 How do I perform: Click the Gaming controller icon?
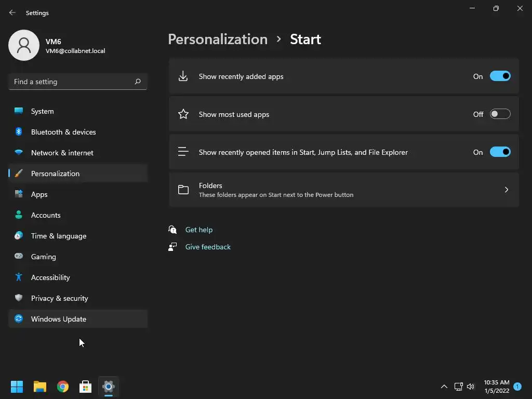(x=19, y=257)
